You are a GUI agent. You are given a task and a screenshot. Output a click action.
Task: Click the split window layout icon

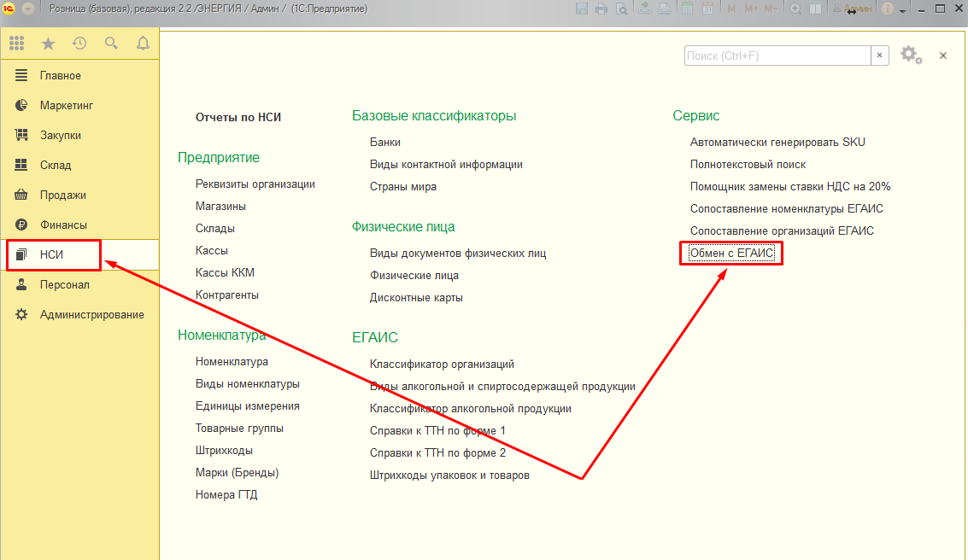tap(816, 9)
